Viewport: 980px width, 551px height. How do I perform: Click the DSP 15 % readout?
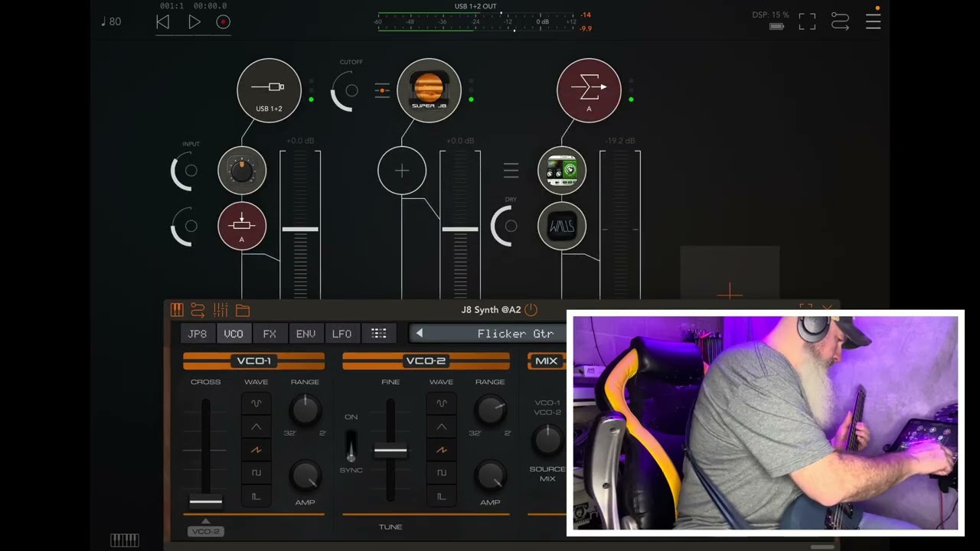pyautogui.click(x=770, y=15)
